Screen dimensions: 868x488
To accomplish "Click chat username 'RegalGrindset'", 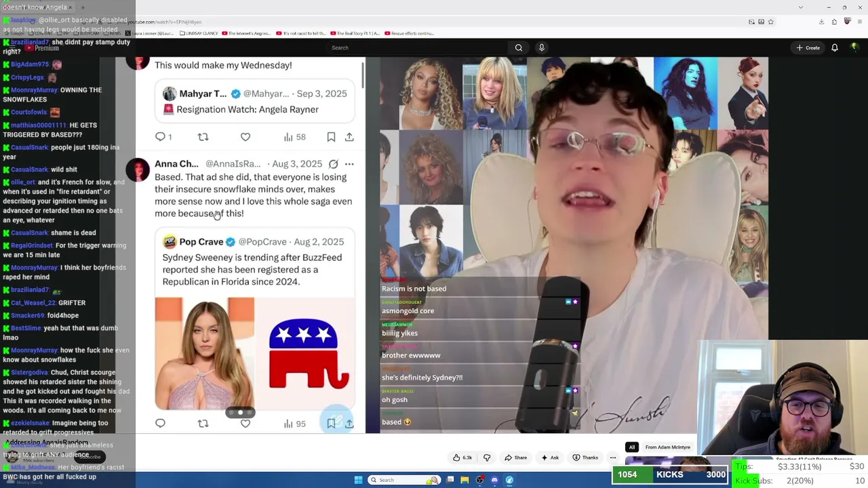I will 32,245.
